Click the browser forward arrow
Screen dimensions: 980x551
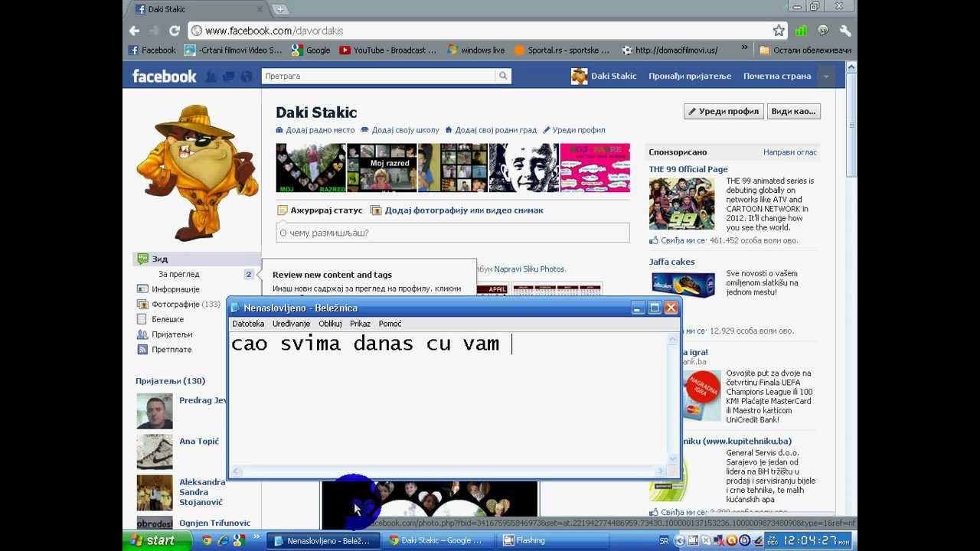(x=154, y=31)
